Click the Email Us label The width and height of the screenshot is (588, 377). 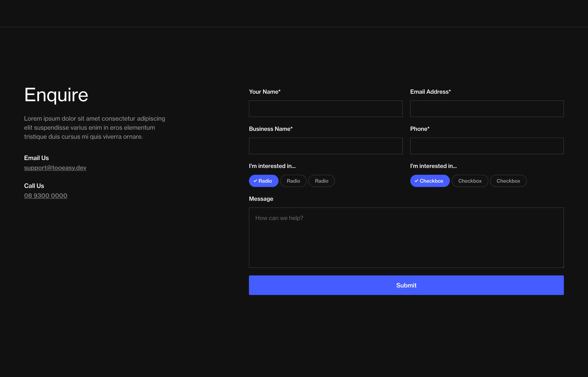36,158
